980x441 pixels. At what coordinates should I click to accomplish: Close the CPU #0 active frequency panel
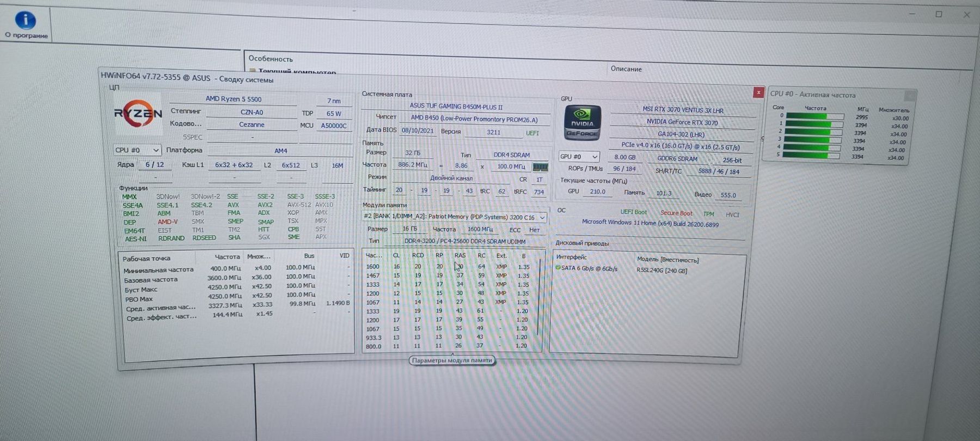910,96
